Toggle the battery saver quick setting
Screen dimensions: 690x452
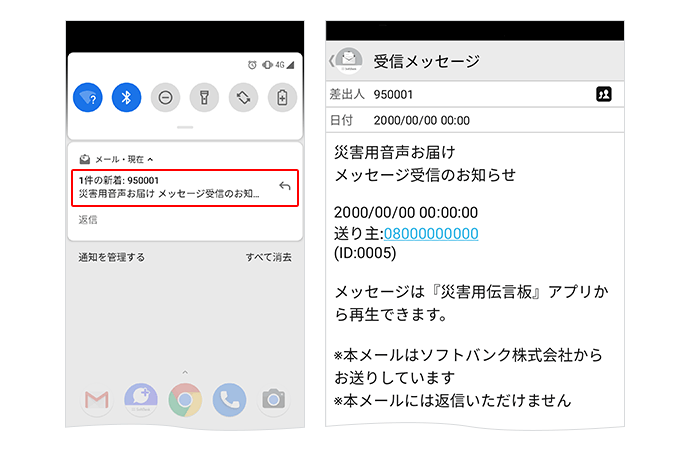282,97
